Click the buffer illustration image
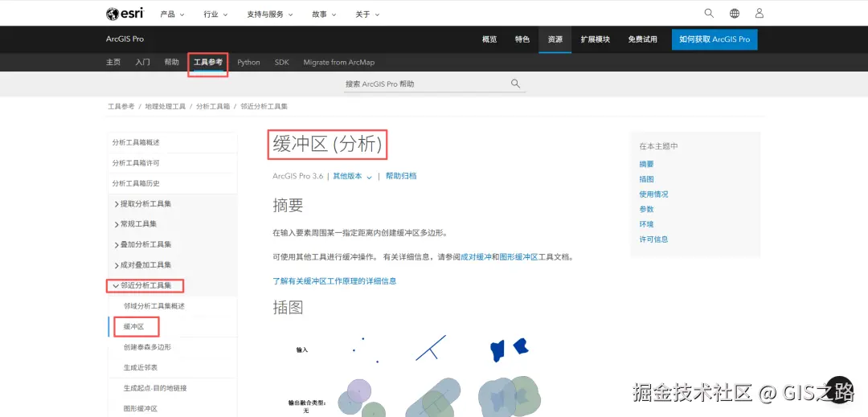868x417 pixels. (414, 375)
